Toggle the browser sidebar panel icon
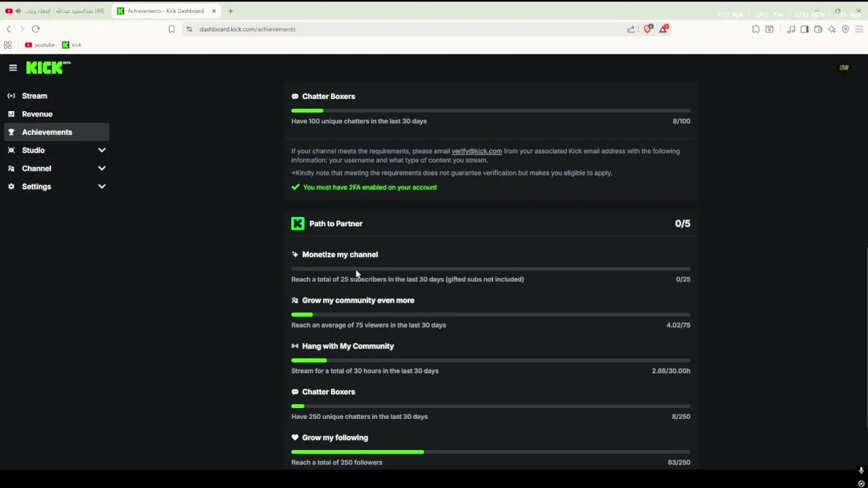The image size is (868, 488). 804,29
